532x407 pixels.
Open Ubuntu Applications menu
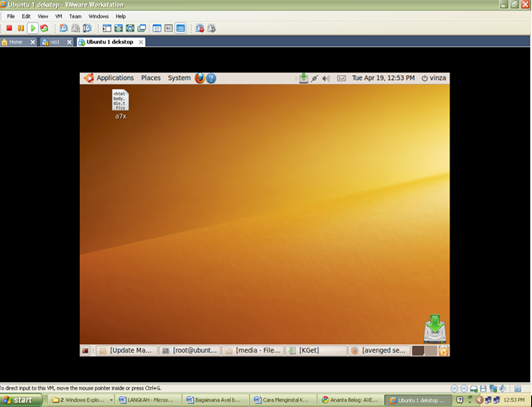[x=115, y=78]
